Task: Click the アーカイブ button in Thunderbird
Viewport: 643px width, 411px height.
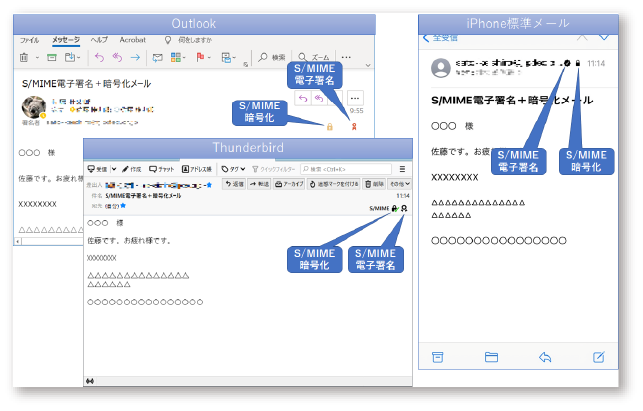Action: click(289, 184)
